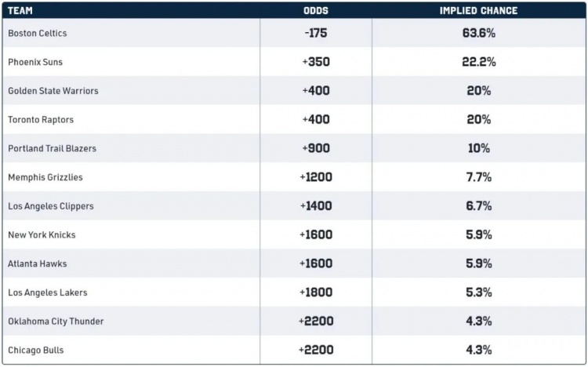
Task: Click Golden State Warriors row label
Action: pyautogui.click(x=53, y=91)
